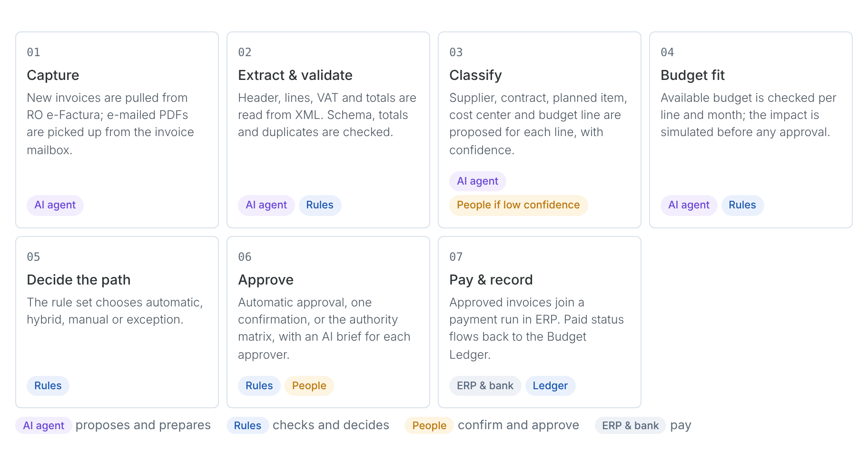Click the description starting 'New invoices are pulled'
This screenshot has height=452, width=868.
[110, 124]
